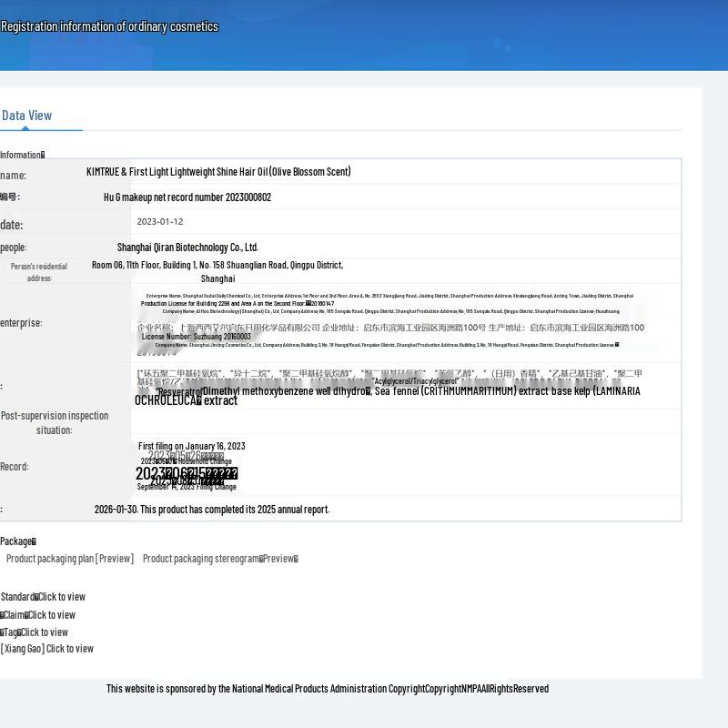
Task: Open the Xiang Gao Click to view link
Action: pos(47,649)
